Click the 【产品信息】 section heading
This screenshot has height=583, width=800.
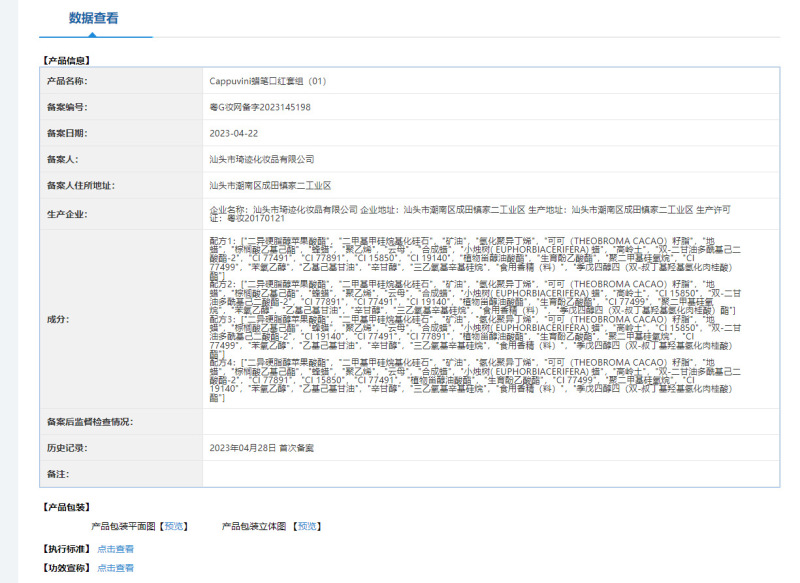point(66,61)
